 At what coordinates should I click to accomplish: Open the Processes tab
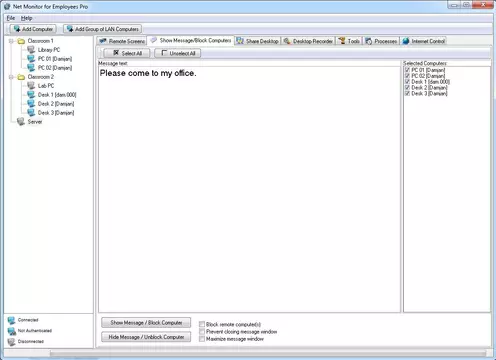[x=381, y=41]
